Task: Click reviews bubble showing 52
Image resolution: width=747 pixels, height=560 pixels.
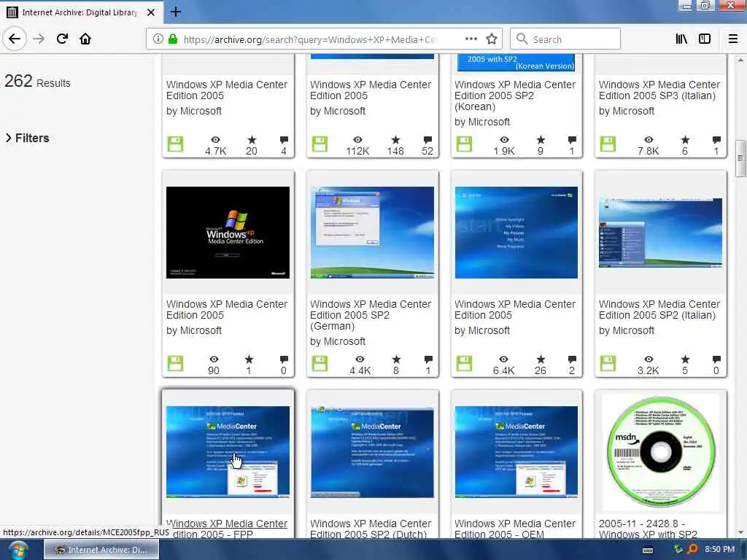Action: click(427, 140)
